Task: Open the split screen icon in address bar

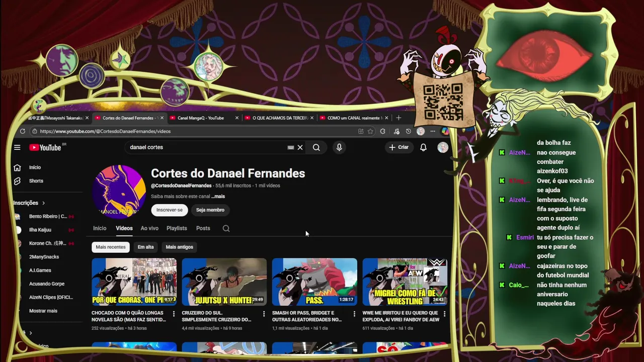Action: click(361, 131)
